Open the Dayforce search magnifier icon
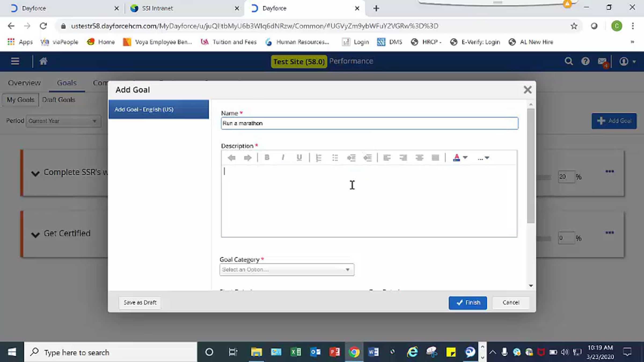The height and width of the screenshot is (362, 644). [x=569, y=61]
